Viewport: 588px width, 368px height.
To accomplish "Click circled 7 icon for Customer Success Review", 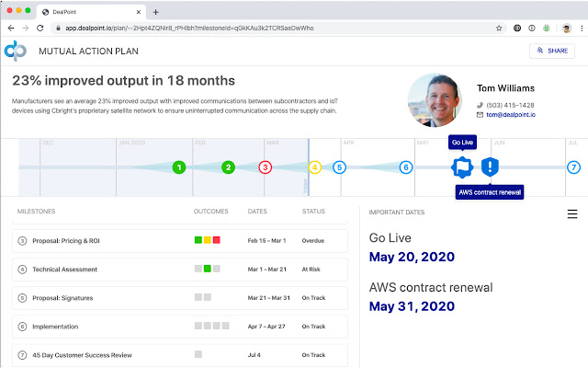I will (x=22, y=355).
